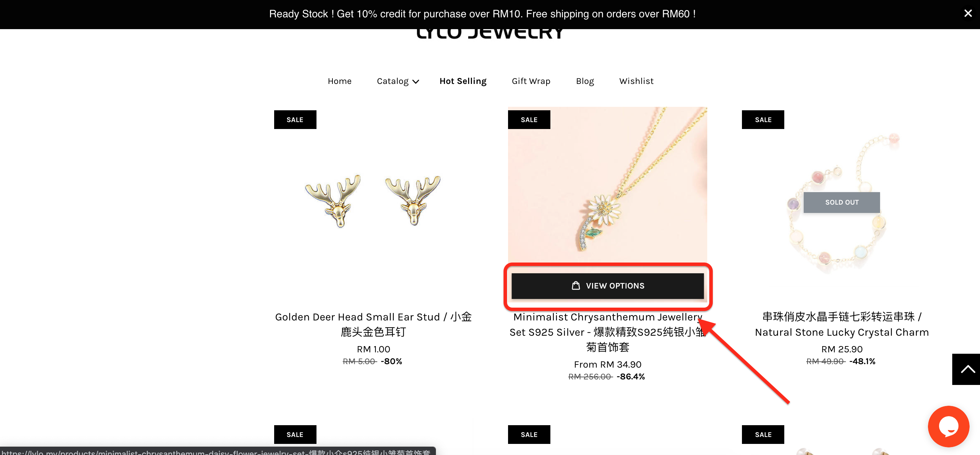Screen dimensions: 980x455
Task: Open the Wishlist page
Action: [x=636, y=81]
